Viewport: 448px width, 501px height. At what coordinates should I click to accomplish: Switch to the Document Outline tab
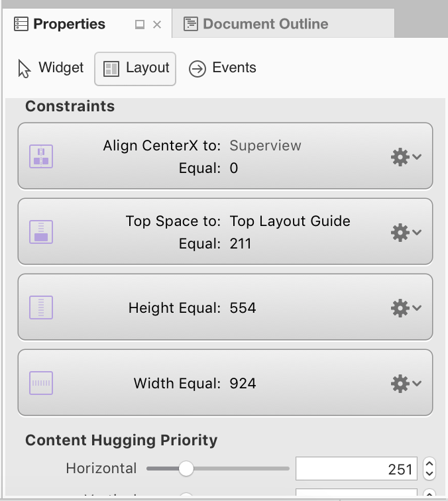(283, 23)
